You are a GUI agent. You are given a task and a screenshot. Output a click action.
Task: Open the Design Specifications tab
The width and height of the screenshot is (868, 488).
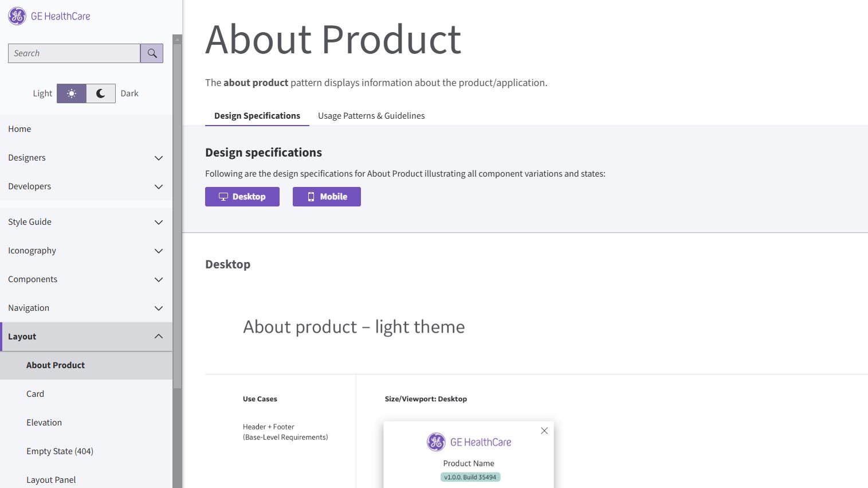click(x=257, y=116)
